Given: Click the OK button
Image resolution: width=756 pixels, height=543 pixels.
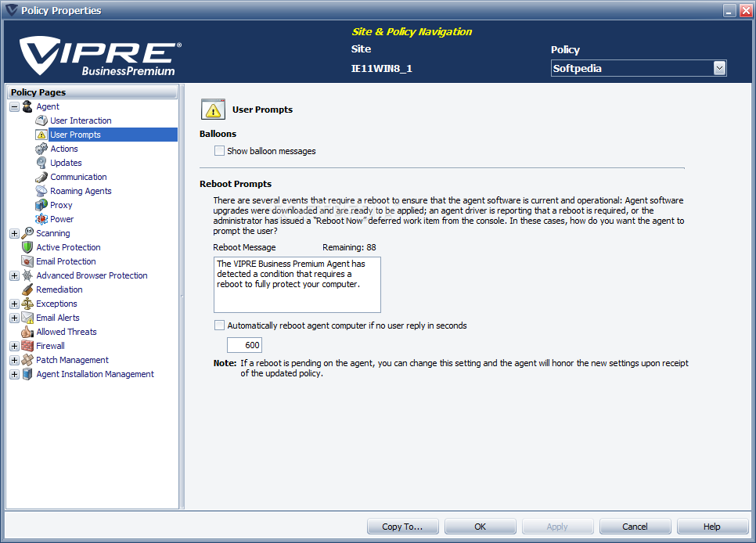Looking at the screenshot, I should [x=481, y=527].
